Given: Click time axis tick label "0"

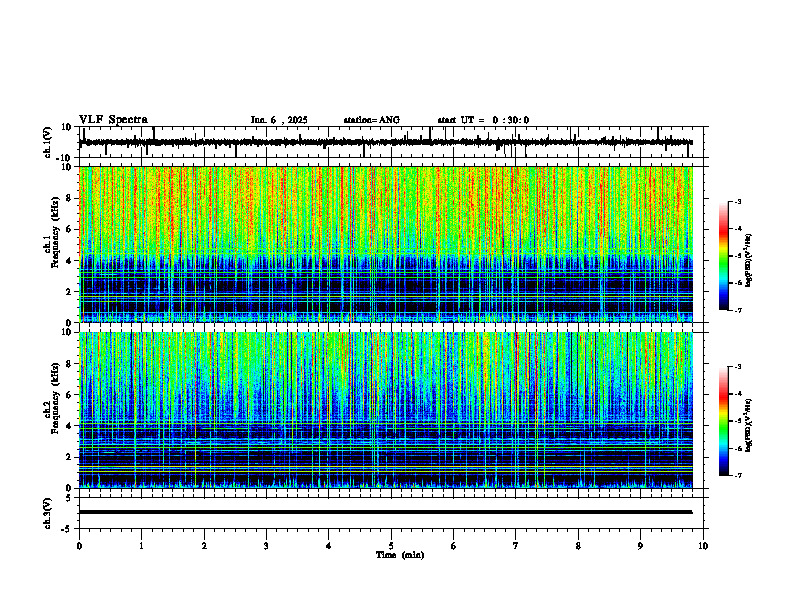Looking at the screenshot, I should (79, 546).
